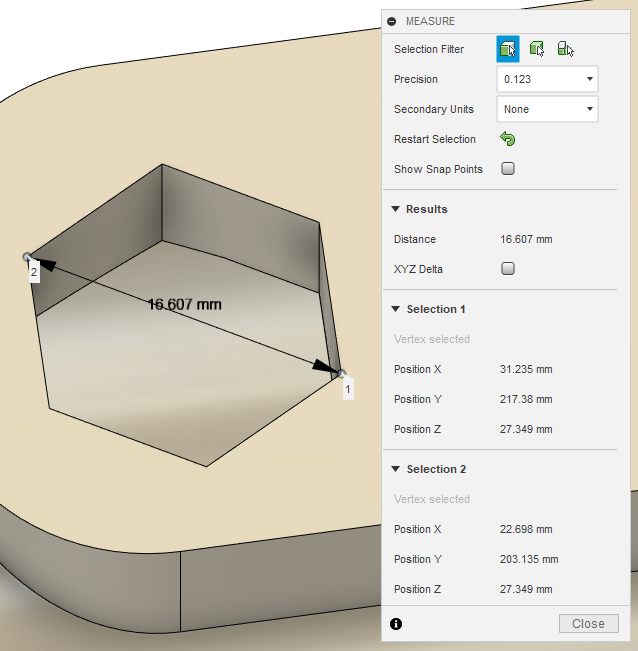This screenshot has height=651, width=638.
Task: Select Selection 2 Position Z value 27.349 mm
Action: coord(526,589)
